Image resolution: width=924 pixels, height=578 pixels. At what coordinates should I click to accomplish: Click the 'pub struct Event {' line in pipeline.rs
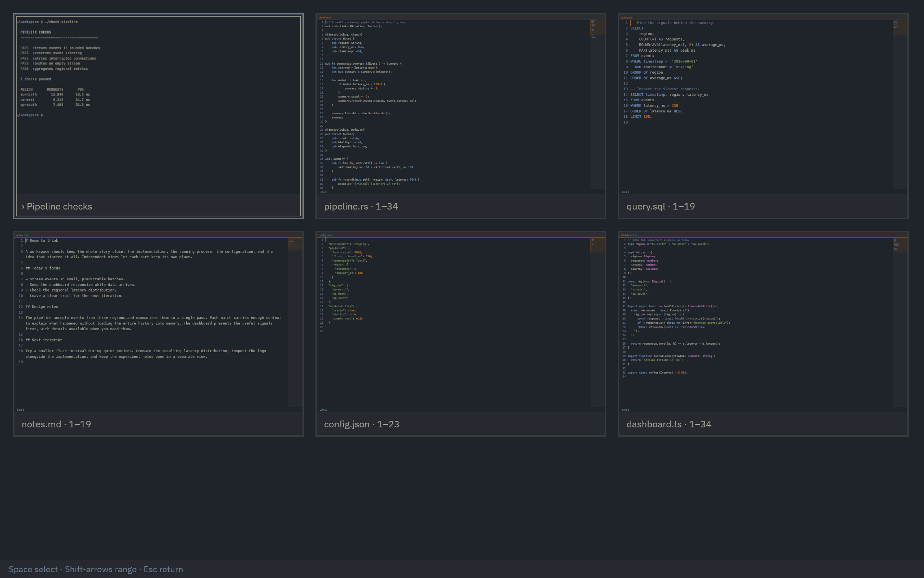[340, 39]
